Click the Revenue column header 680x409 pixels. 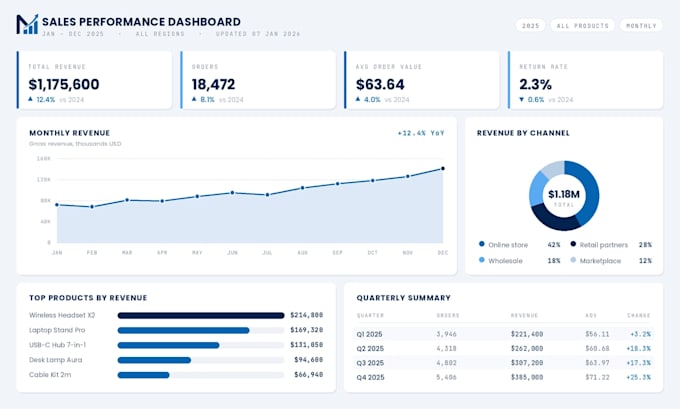pos(524,315)
